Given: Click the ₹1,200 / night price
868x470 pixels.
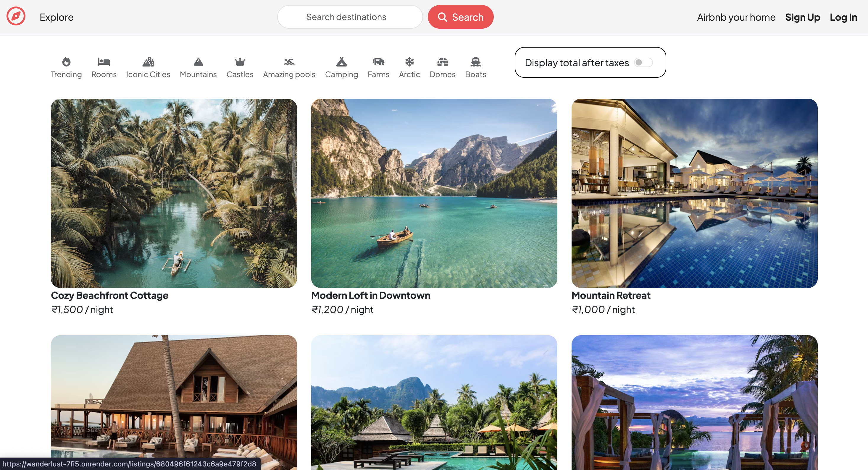Looking at the screenshot, I should pyautogui.click(x=342, y=309).
